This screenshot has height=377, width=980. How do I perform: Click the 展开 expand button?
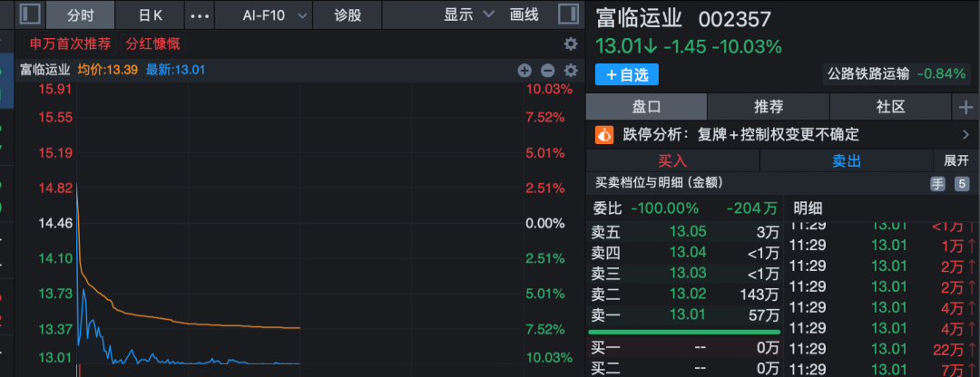[x=956, y=160]
